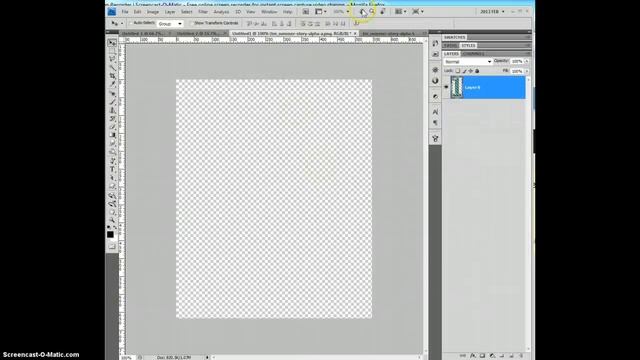Viewport: 640px width, 360px height.
Task: Click the Opacity value field
Action: coord(517,61)
